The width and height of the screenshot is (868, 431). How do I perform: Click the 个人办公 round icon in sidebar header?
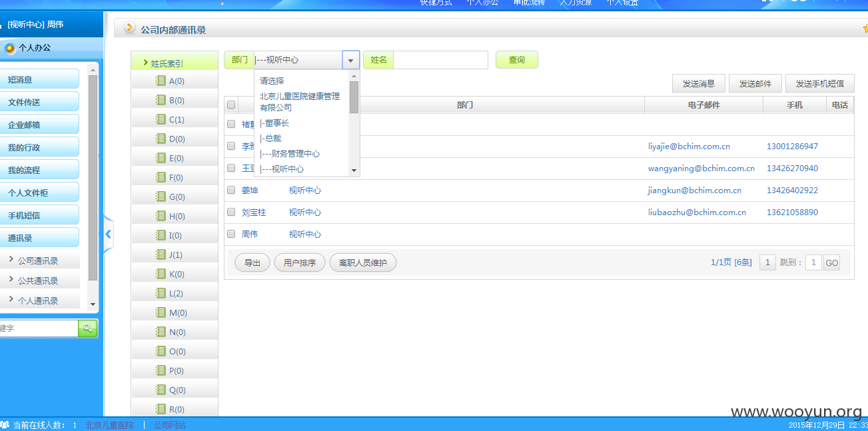pos(9,48)
